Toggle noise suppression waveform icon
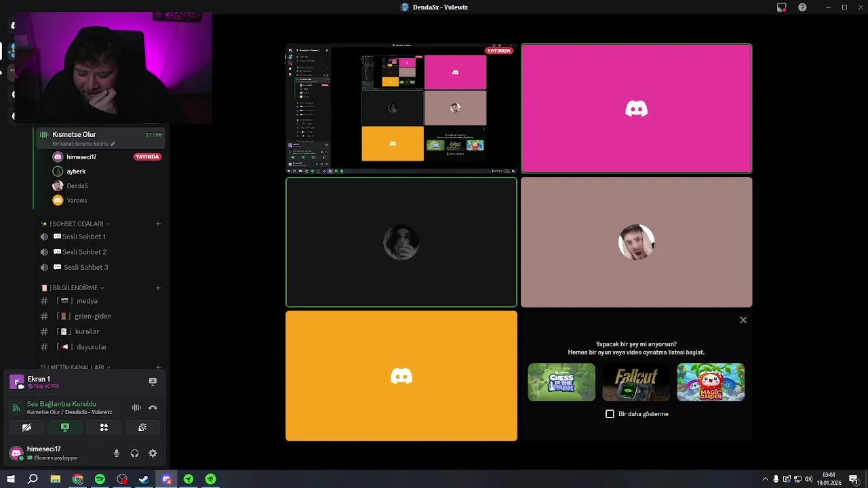The height and width of the screenshot is (488, 868). coord(136,408)
